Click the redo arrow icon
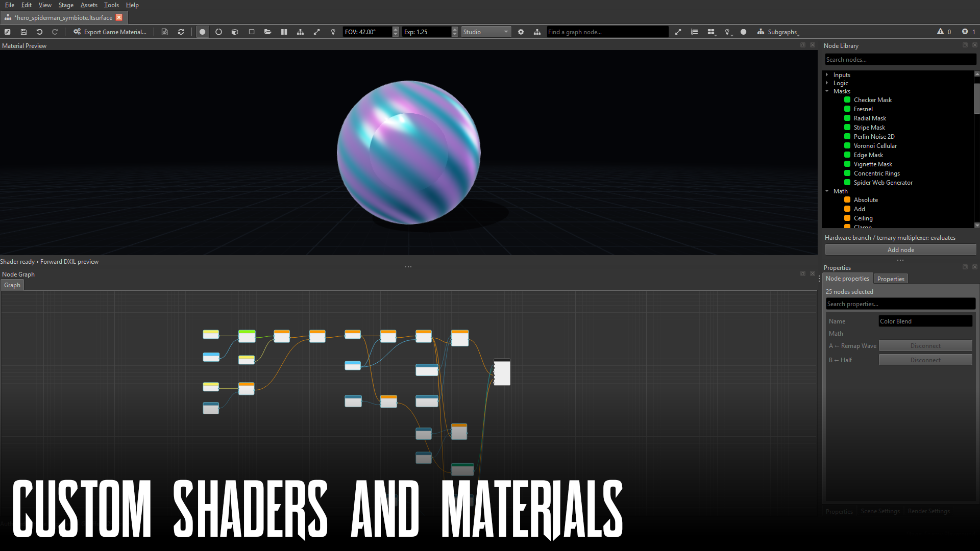980x551 pixels. point(55,32)
